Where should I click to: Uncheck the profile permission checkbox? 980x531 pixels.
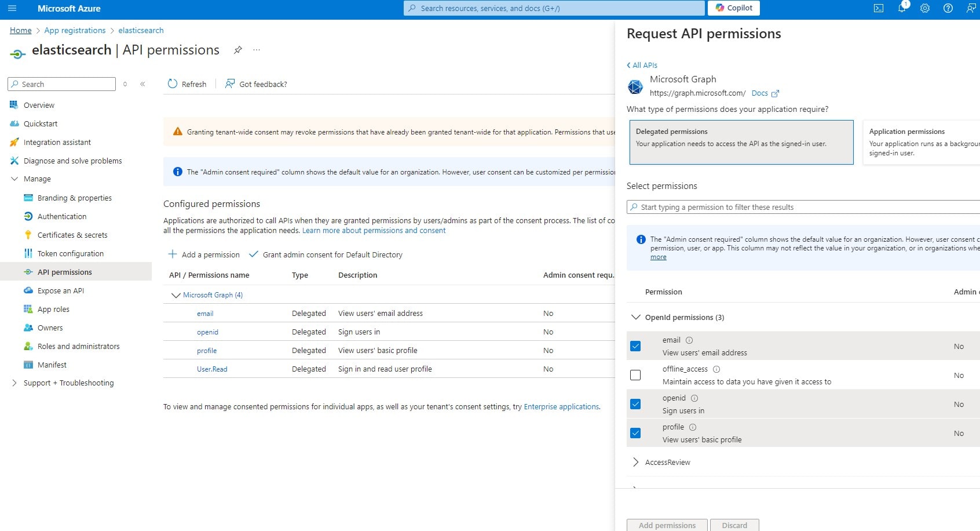point(635,433)
